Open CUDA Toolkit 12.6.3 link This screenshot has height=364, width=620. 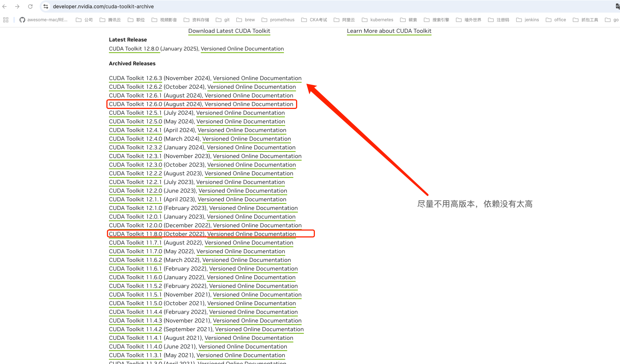(x=136, y=78)
